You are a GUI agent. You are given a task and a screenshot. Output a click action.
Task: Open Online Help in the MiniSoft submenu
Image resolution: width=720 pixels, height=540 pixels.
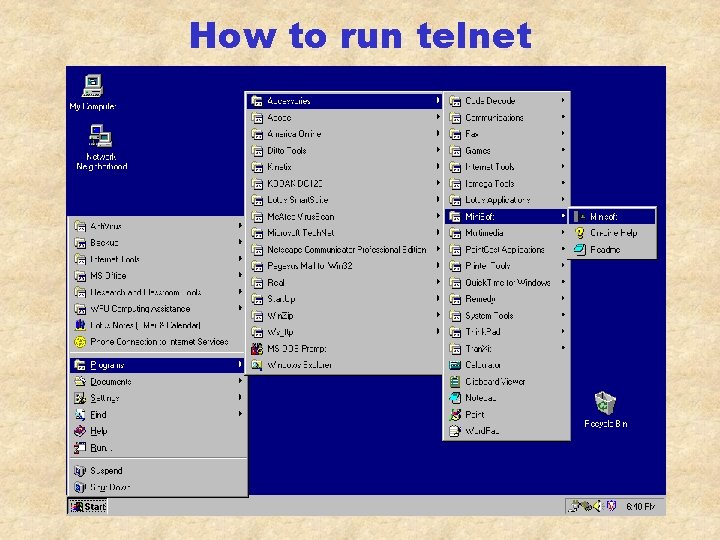pos(612,233)
